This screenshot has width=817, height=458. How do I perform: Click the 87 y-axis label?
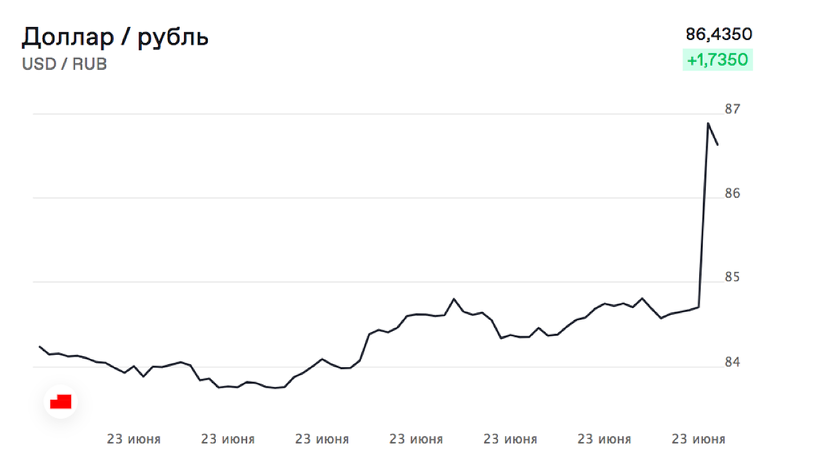732,109
